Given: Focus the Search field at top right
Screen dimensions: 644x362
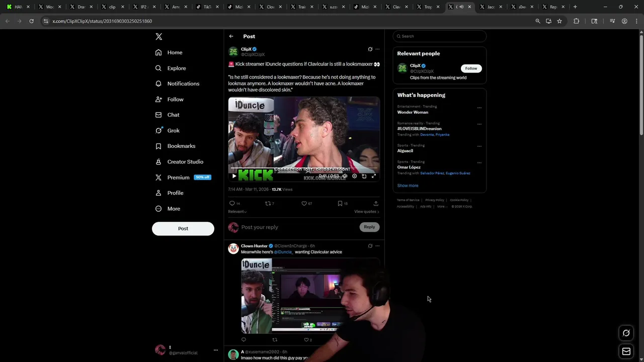Looking at the screenshot, I should coord(440,36).
